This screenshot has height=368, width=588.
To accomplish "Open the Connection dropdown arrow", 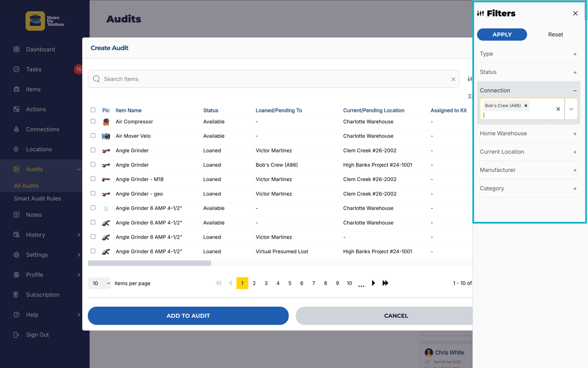I will click(571, 109).
